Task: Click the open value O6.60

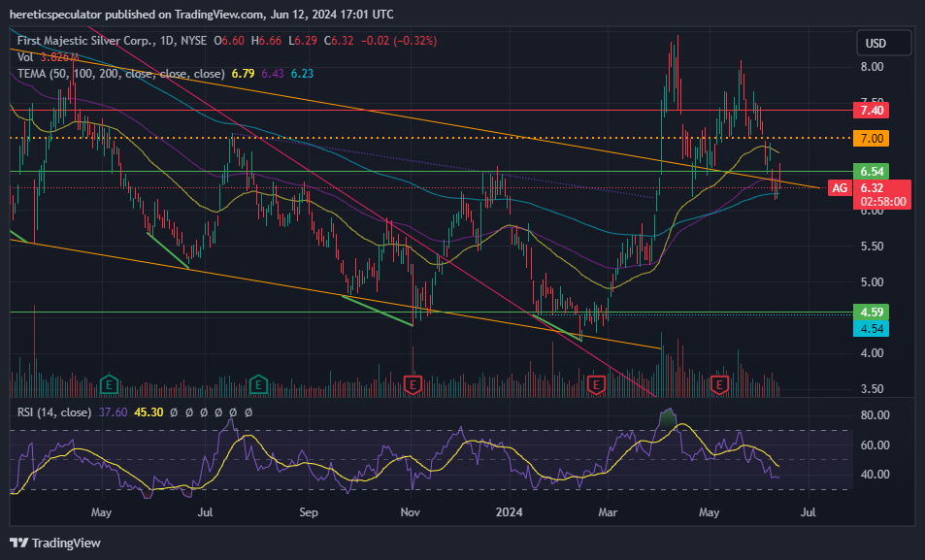Action: coord(229,41)
